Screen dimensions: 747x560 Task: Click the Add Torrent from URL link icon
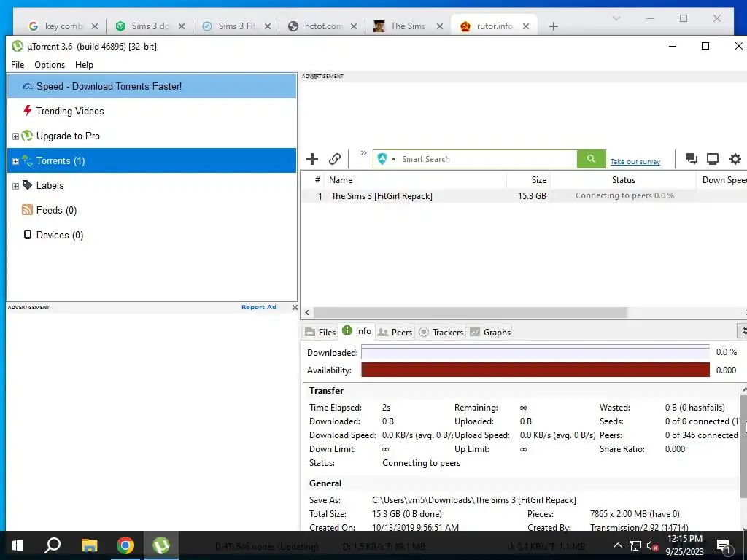click(335, 159)
